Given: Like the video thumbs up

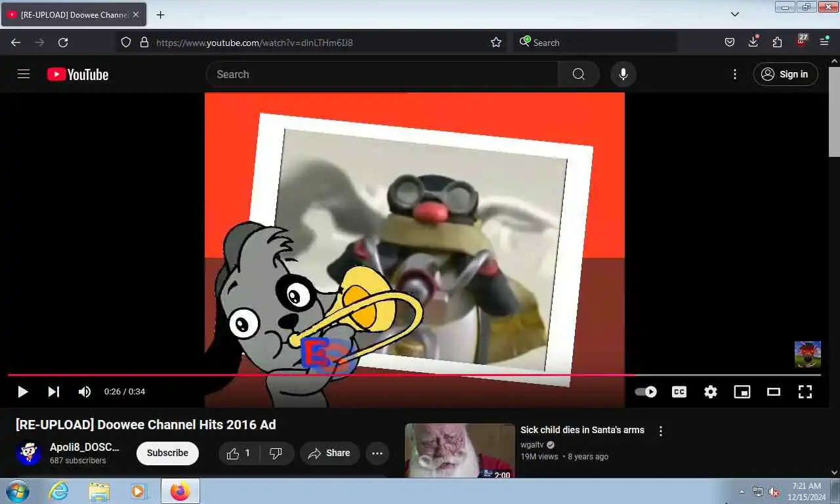Looking at the screenshot, I should 239,453.
